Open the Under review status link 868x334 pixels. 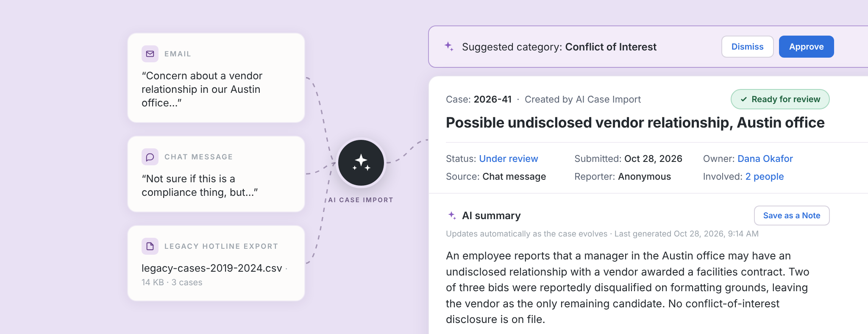click(508, 159)
